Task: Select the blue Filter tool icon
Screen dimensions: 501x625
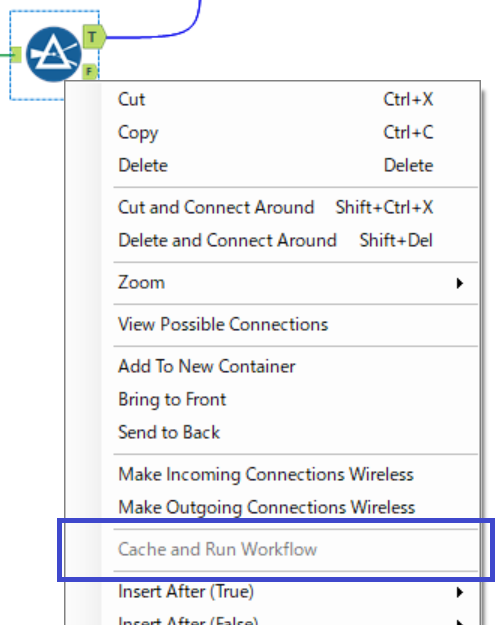Action: (54, 54)
